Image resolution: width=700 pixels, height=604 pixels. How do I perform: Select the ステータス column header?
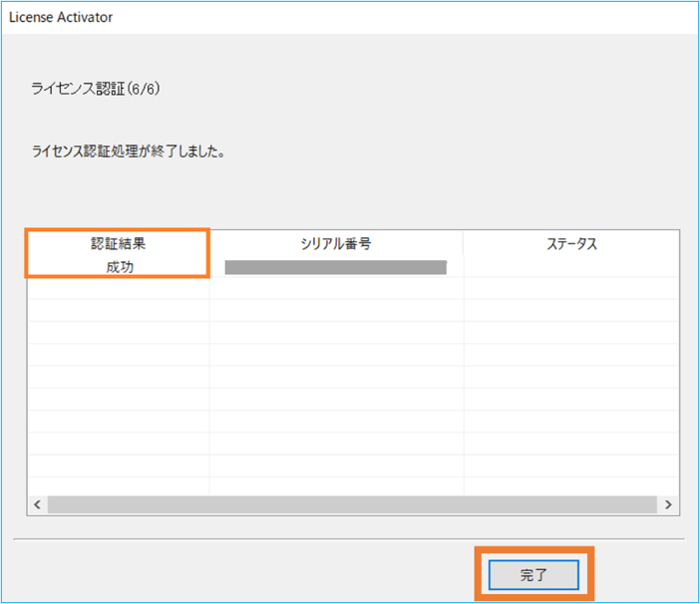(x=571, y=244)
